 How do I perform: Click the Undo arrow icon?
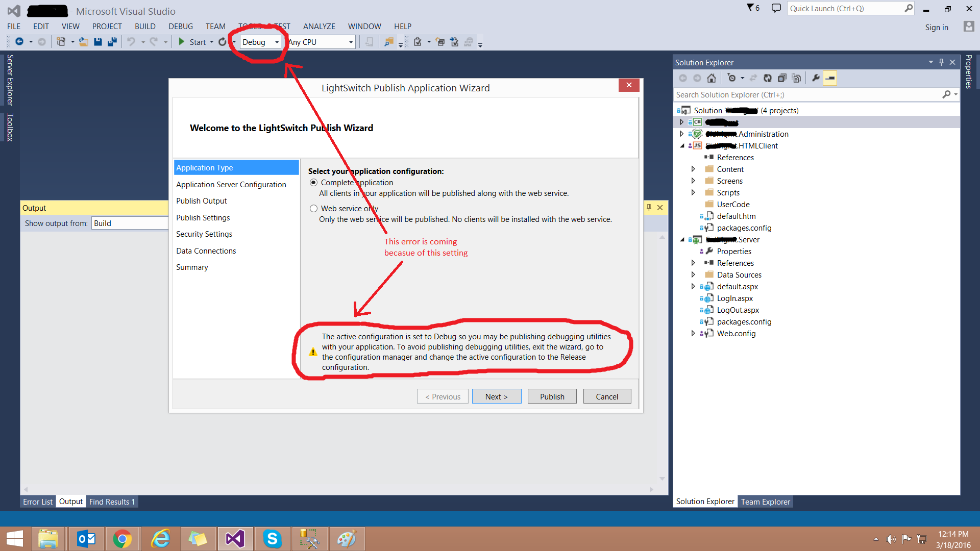[x=131, y=42]
